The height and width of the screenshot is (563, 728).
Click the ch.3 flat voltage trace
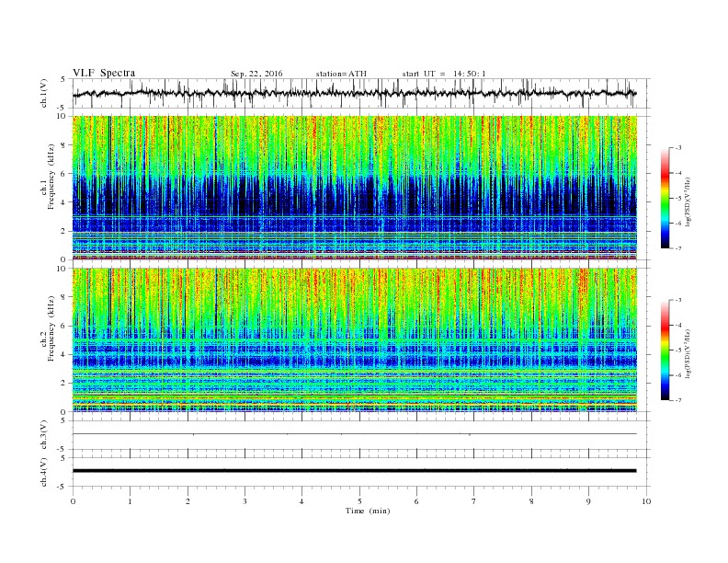[x=354, y=434]
